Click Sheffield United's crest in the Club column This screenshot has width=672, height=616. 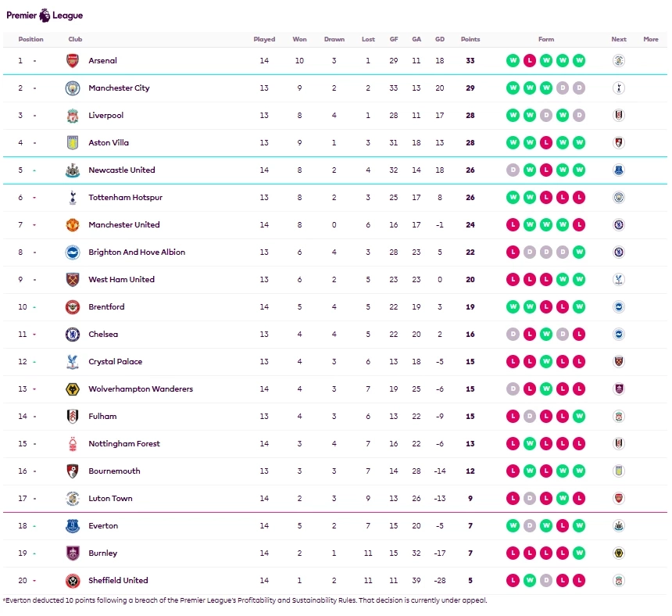pos(72,581)
